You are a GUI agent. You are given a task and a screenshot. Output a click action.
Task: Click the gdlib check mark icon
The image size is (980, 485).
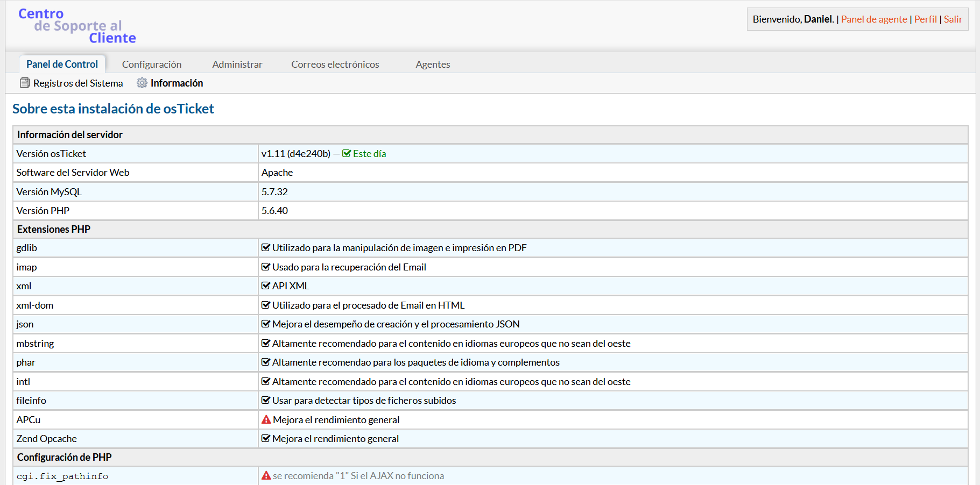pos(266,248)
